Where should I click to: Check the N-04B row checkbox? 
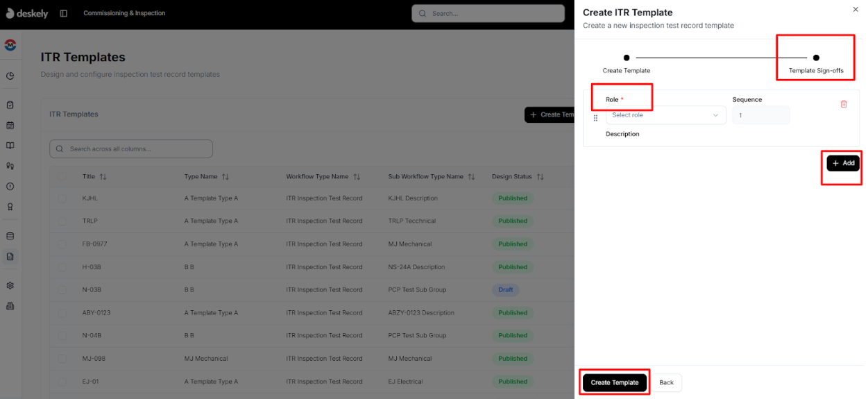(x=62, y=336)
